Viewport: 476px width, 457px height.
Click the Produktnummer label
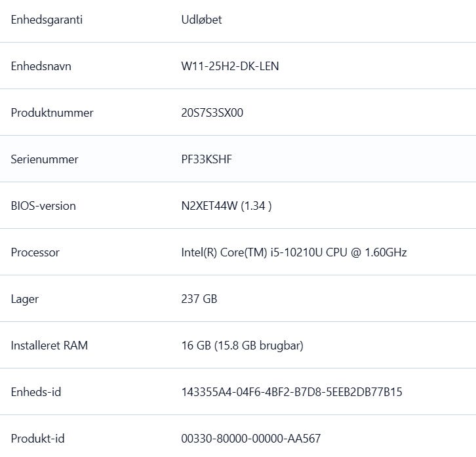coord(52,113)
